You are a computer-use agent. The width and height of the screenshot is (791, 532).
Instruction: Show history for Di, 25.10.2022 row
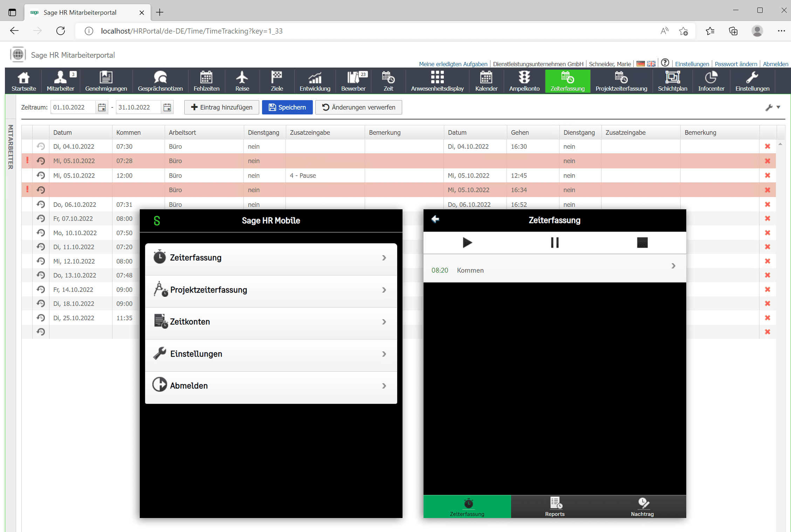[x=41, y=318]
